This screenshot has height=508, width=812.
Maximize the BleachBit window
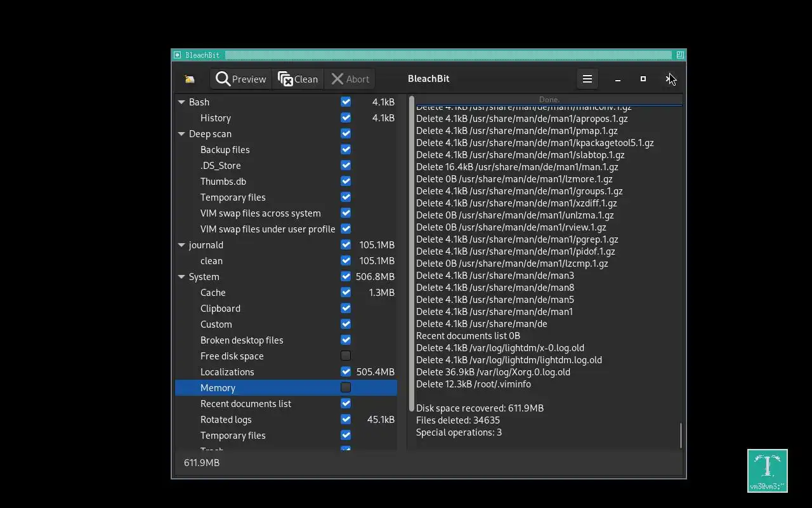[643, 79]
